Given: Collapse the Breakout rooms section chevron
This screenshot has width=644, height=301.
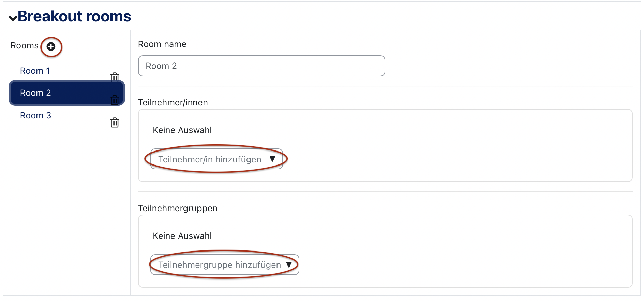Looking at the screenshot, I should click(13, 18).
